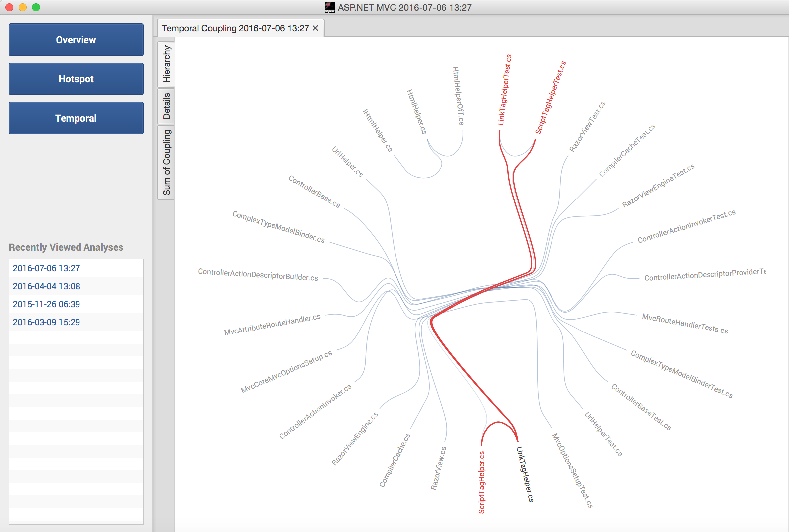Select the RazorView.cs node

(438, 468)
